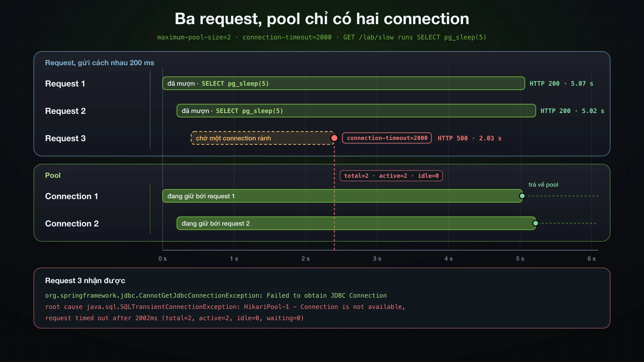The width and height of the screenshot is (644, 362).
Task: Click the 'Request 3 nhận được' heading
Action: [x=85, y=281]
